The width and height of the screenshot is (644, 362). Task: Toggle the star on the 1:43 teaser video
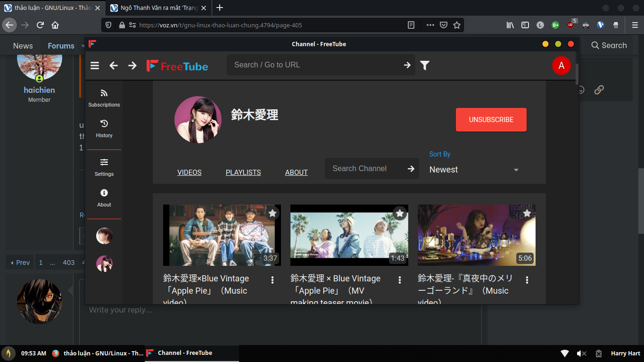[x=400, y=213]
